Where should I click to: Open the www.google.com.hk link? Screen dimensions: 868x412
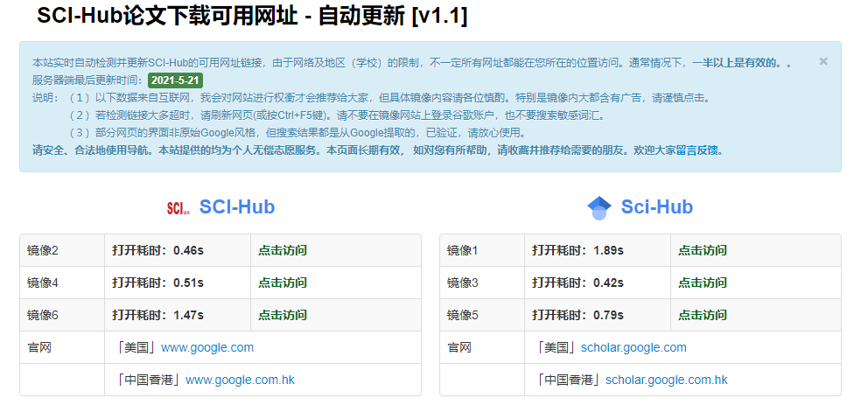(241, 380)
